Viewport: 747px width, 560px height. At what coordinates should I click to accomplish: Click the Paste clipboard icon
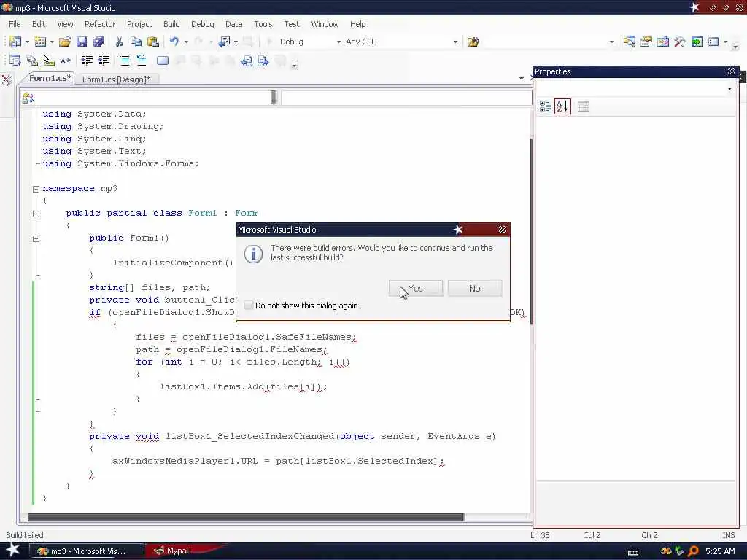pyautogui.click(x=153, y=42)
